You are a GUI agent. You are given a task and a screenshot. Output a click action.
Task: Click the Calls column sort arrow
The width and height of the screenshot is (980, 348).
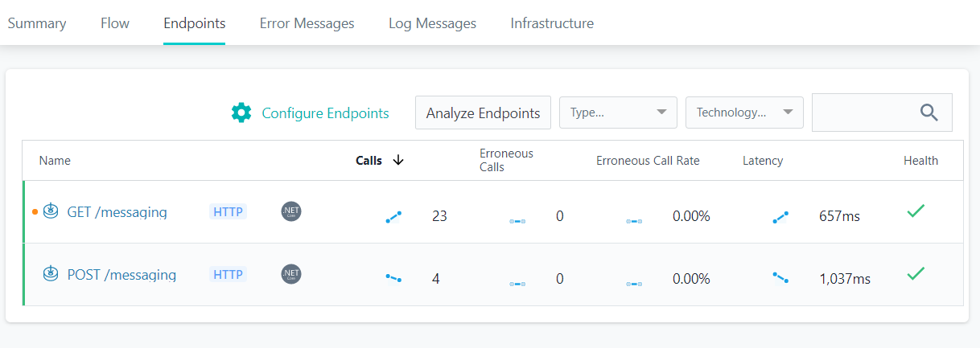point(398,160)
